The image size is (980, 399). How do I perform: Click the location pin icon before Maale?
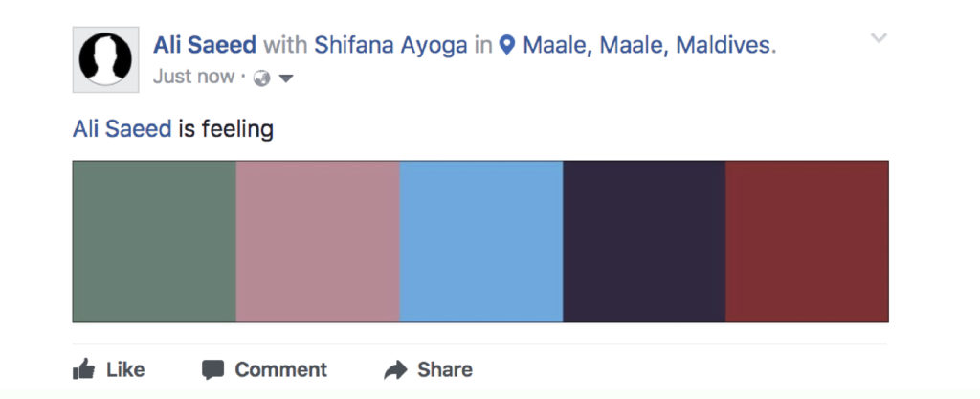pyautogui.click(x=507, y=46)
